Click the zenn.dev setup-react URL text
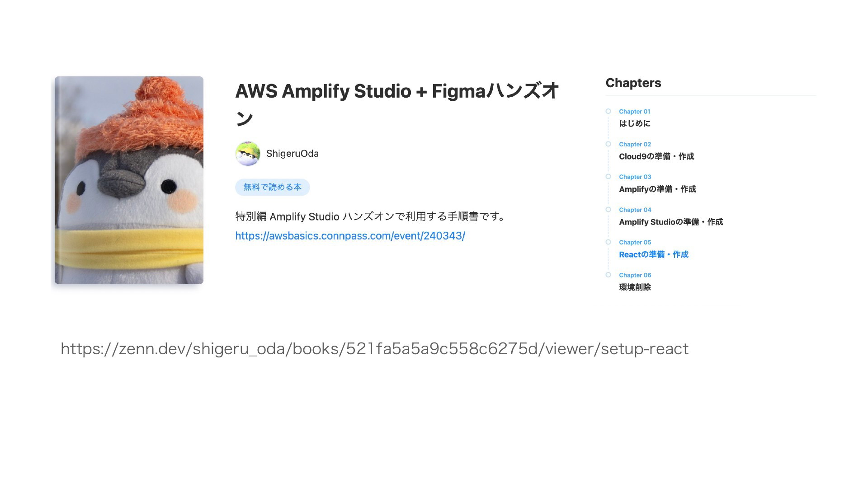This screenshot has height=488, width=868. pos(374,349)
